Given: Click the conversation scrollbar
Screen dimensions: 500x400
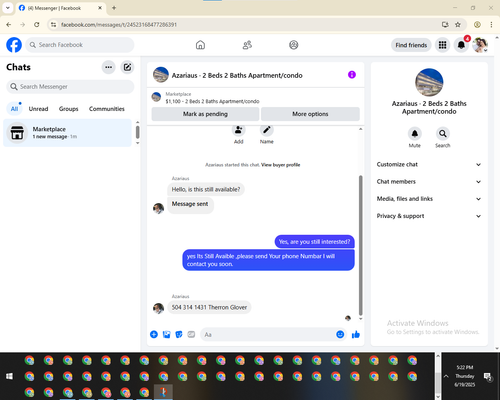Looking at the screenshot, I should pyautogui.click(x=360, y=245).
